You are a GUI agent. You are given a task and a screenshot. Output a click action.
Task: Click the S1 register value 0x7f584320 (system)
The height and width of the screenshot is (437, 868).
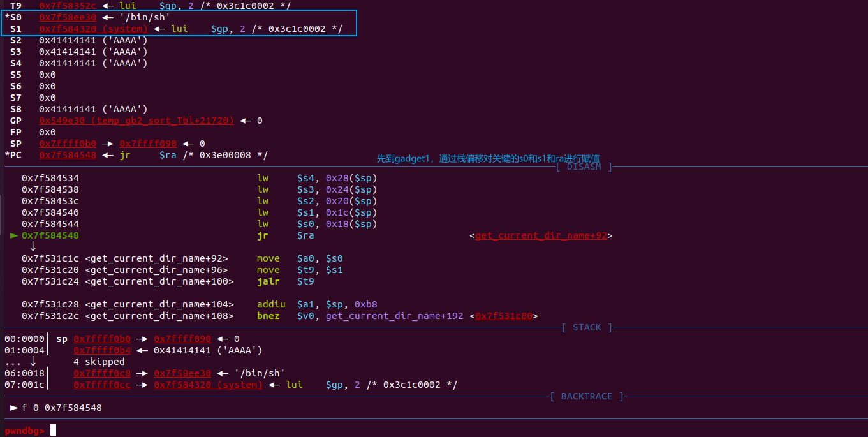pos(93,29)
